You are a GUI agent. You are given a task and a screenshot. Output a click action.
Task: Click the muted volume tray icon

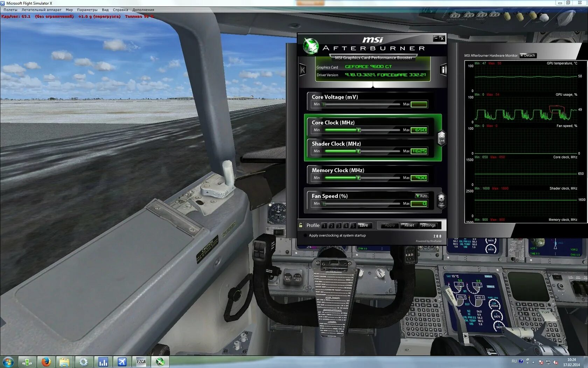click(555, 362)
